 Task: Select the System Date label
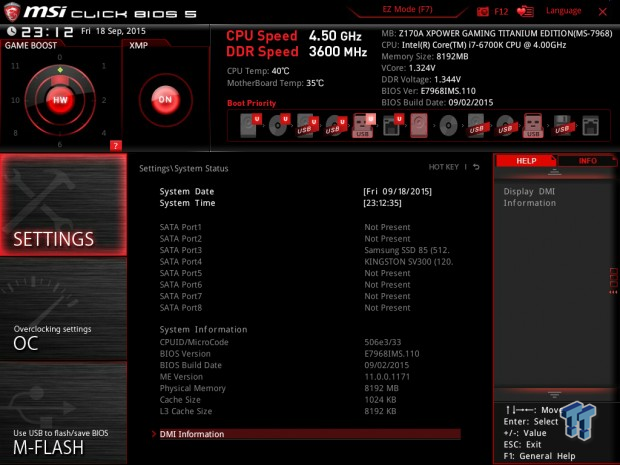click(187, 191)
